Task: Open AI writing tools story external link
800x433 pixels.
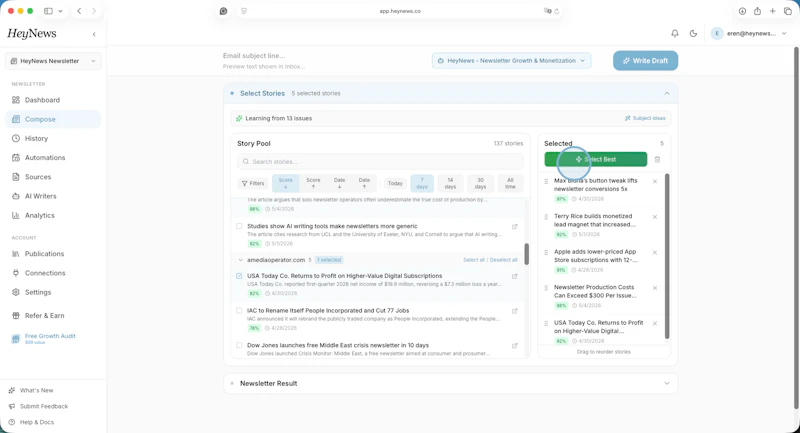Action: (514, 226)
